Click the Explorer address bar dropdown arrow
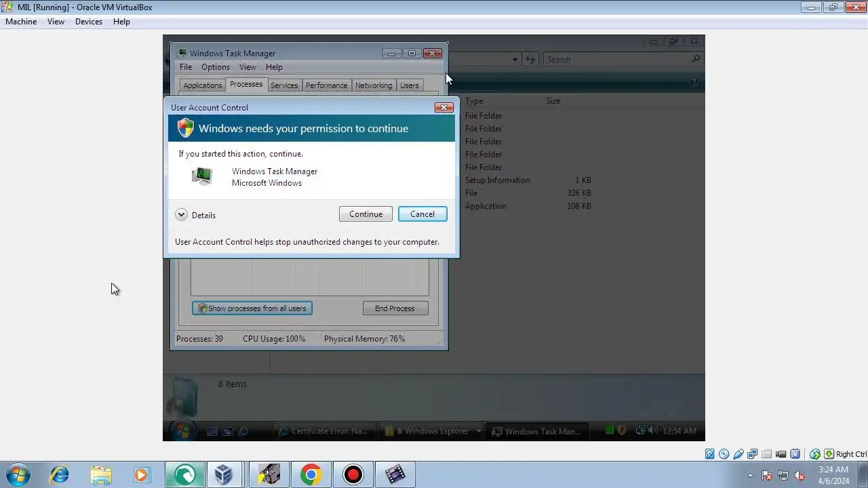Image resolution: width=868 pixels, height=488 pixels. point(515,60)
